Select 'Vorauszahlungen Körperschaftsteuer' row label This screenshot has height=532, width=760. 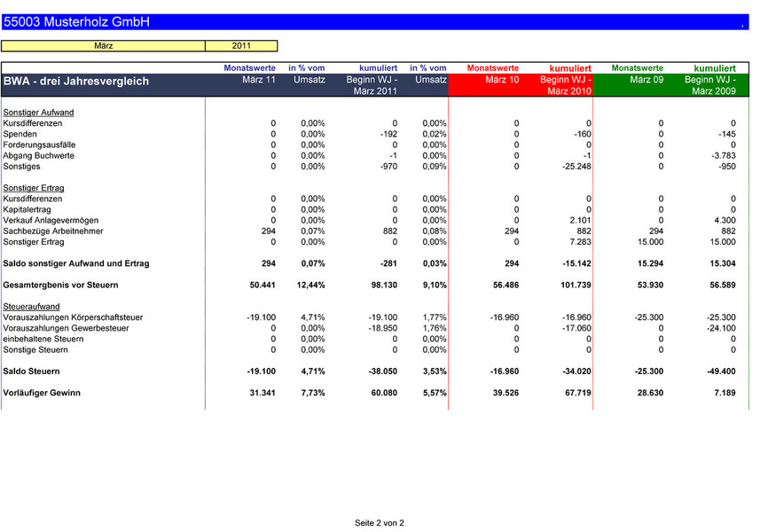click(73, 317)
